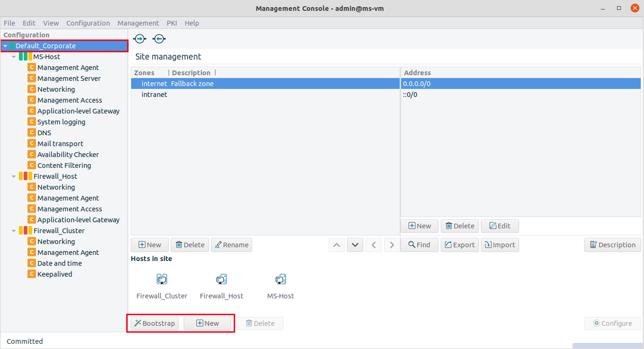Click the Bootstrap button
Viewport: 644px width, 349px height.
pyautogui.click(x=155, y=323)
